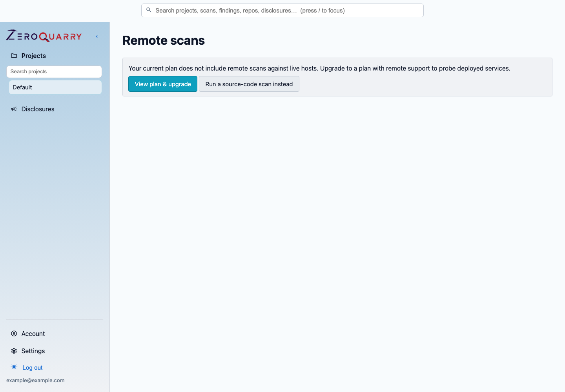Click the Disclosures megaphone icon

pos(14,109)
